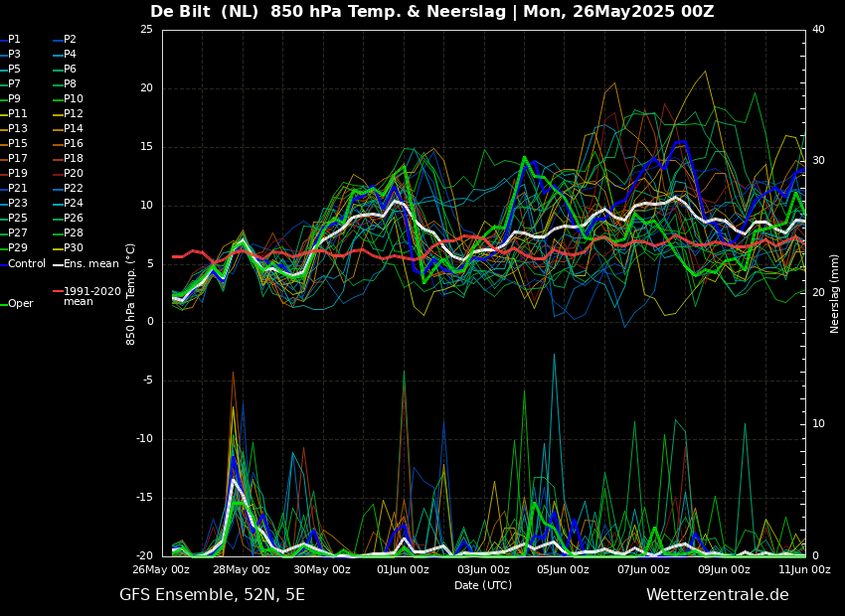845x616 pixels.
Task: Click the 850 hPa Temp. axis label
Action: pos(130,294)
